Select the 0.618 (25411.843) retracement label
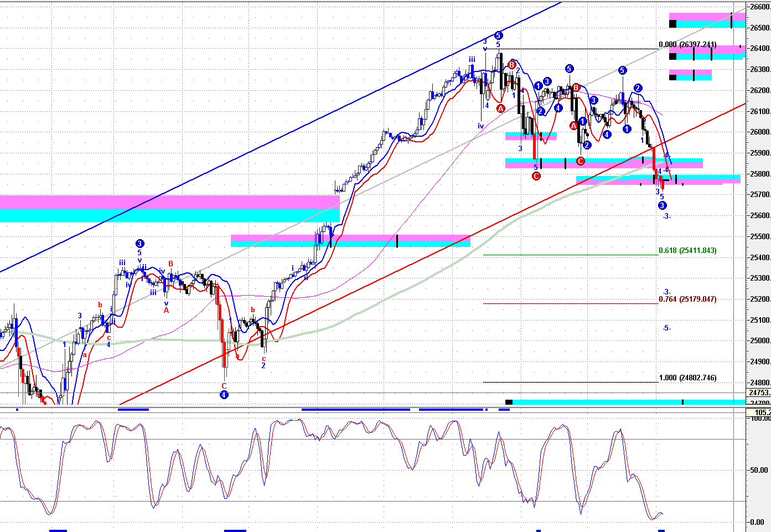 [x=687, y=251]
